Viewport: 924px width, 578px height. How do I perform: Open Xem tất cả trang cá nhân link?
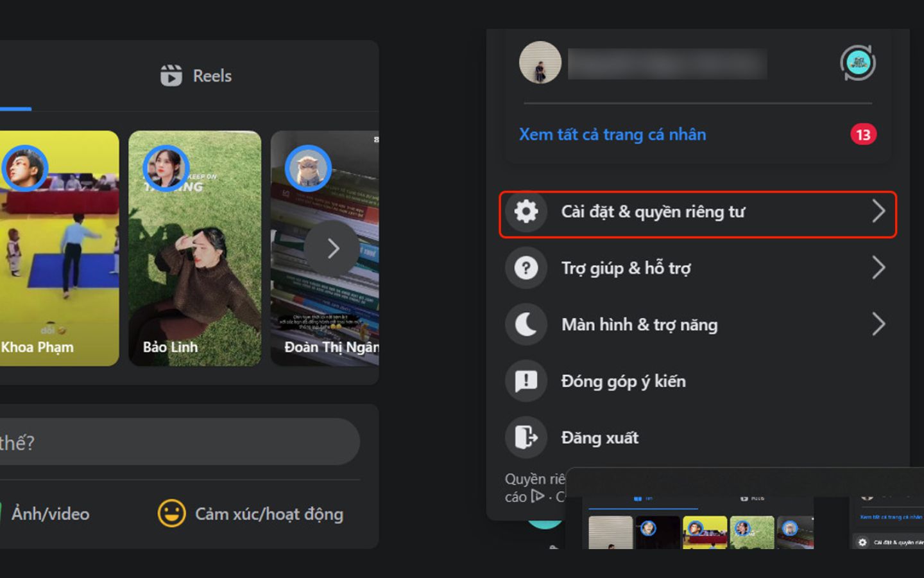(x=612, y=134)
